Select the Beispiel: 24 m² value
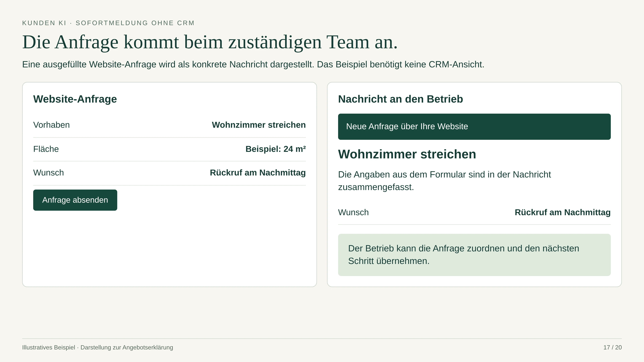 point(276,149)
